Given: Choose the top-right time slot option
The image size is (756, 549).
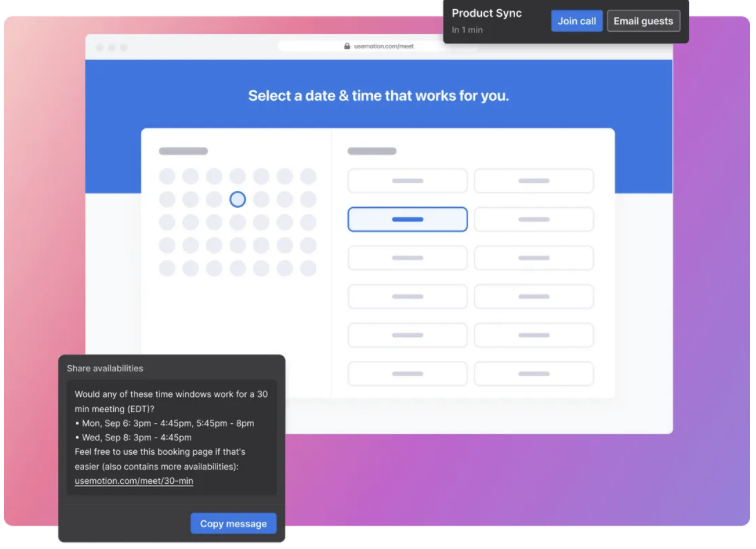Looking at the screenshot, I should pos(533,181).
